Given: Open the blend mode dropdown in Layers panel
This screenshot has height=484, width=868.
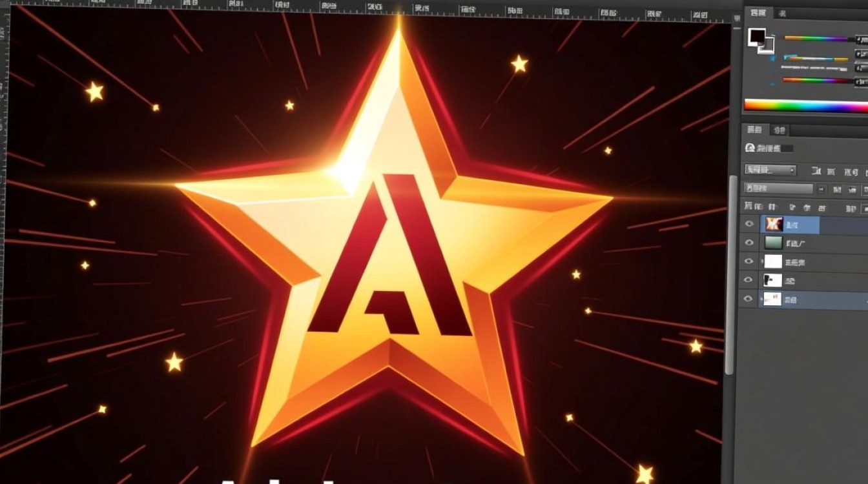Looking at the screenshot, I should (x=770, y=170).
